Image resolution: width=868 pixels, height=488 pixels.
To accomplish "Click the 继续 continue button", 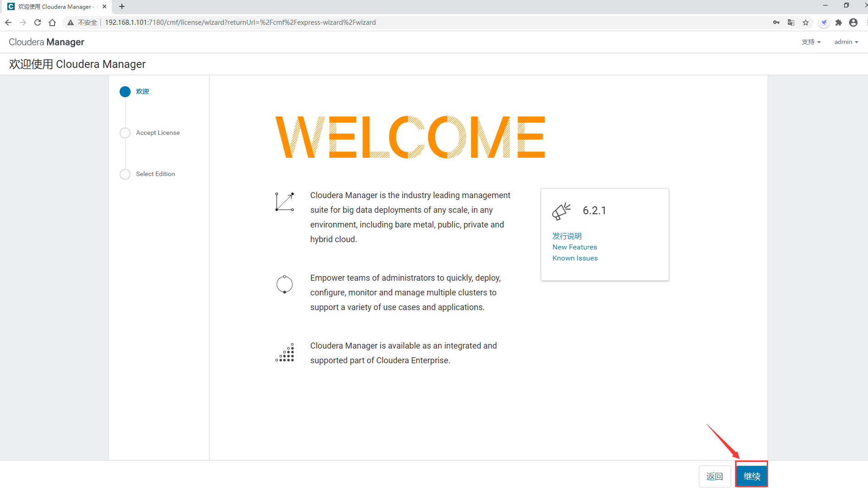I will (x=752, y=476).
